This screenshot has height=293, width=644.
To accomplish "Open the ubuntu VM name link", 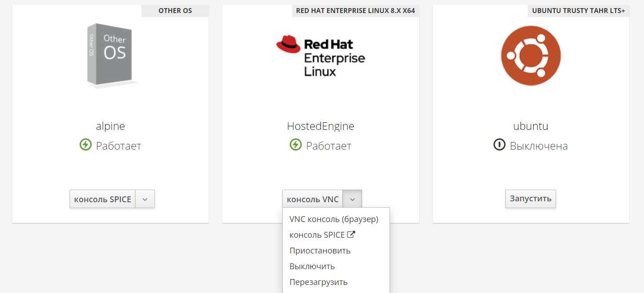I will point(531,126).
